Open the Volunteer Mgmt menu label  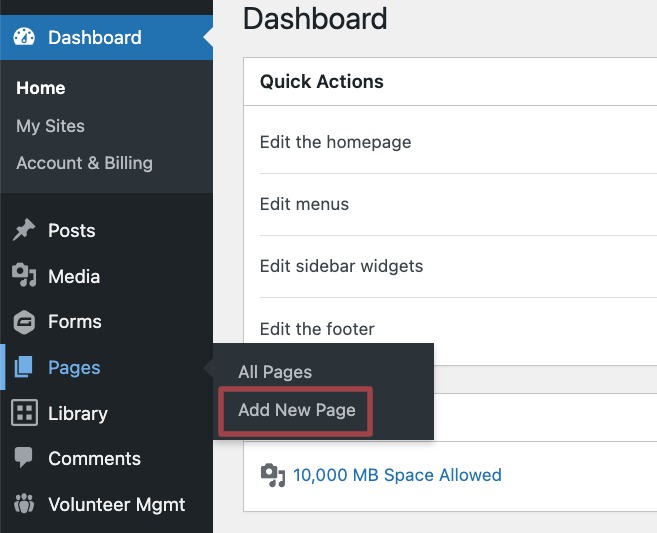116,505
